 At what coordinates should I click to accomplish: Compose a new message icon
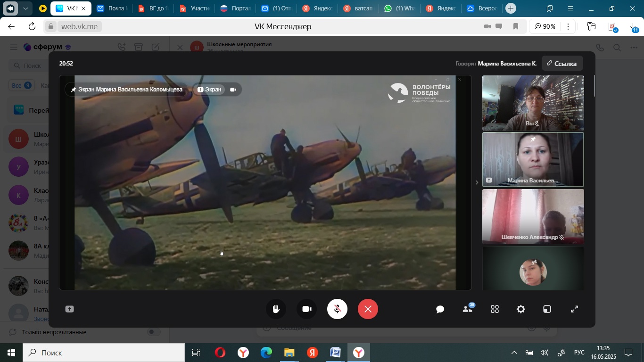155,47
